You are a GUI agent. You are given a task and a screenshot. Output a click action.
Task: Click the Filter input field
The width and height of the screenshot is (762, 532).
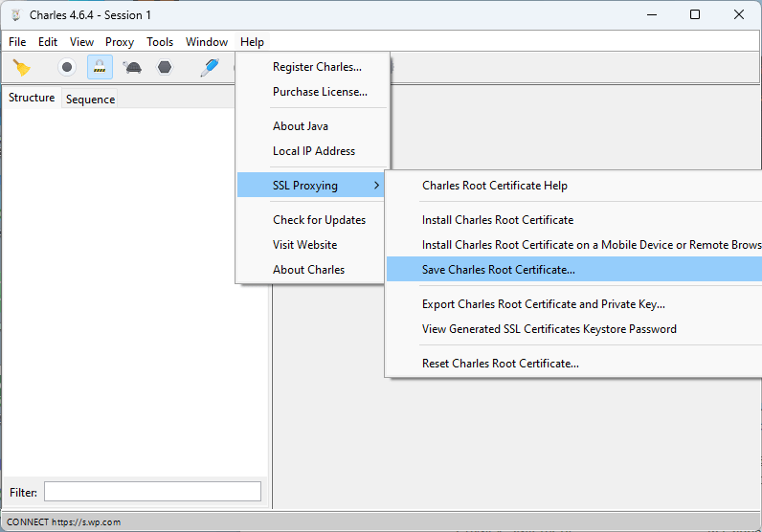coord(152,491)
